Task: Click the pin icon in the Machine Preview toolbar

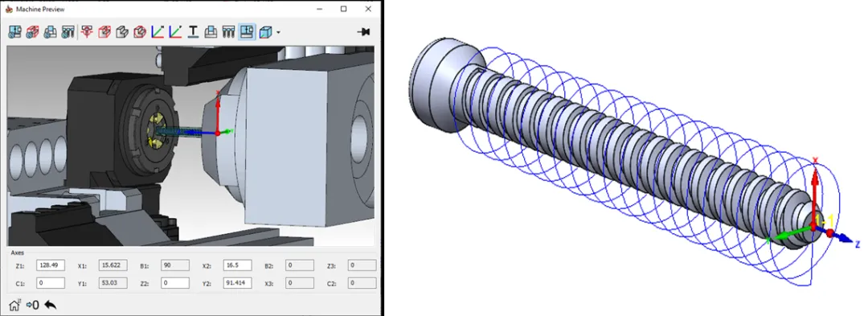Action: 364,32
